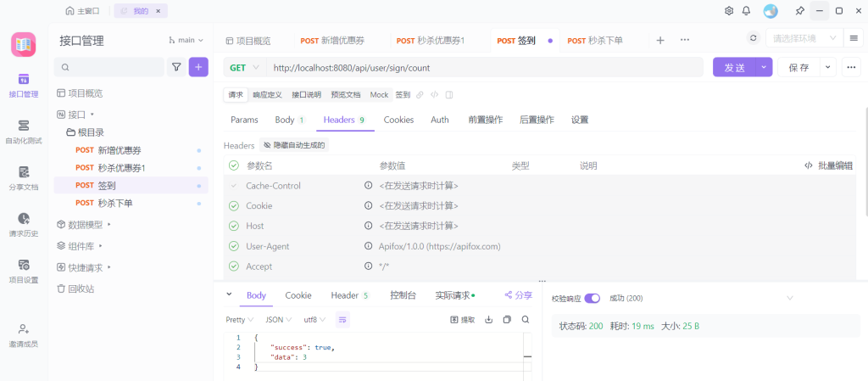
Task: Open the 自动化测试 sidebar section
Action: tap(24, 132)
